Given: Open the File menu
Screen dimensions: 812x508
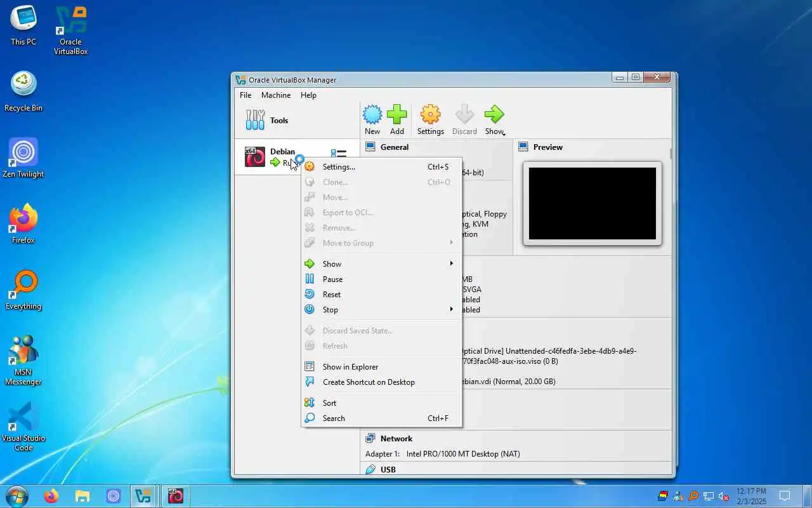Looking at the screenshot, I should tap(246, 95).
